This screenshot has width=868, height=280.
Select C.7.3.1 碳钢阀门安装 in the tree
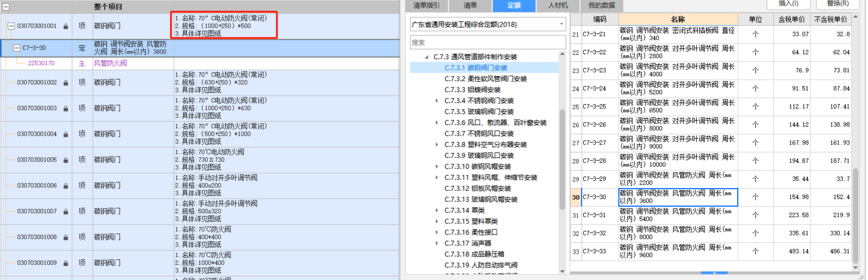[476, 68]
